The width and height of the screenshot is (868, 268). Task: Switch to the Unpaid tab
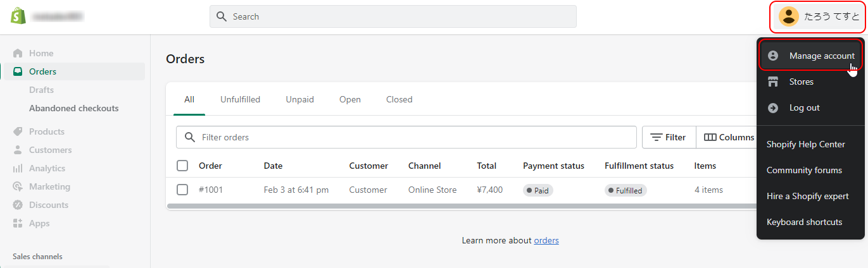[x=299, y=99]
